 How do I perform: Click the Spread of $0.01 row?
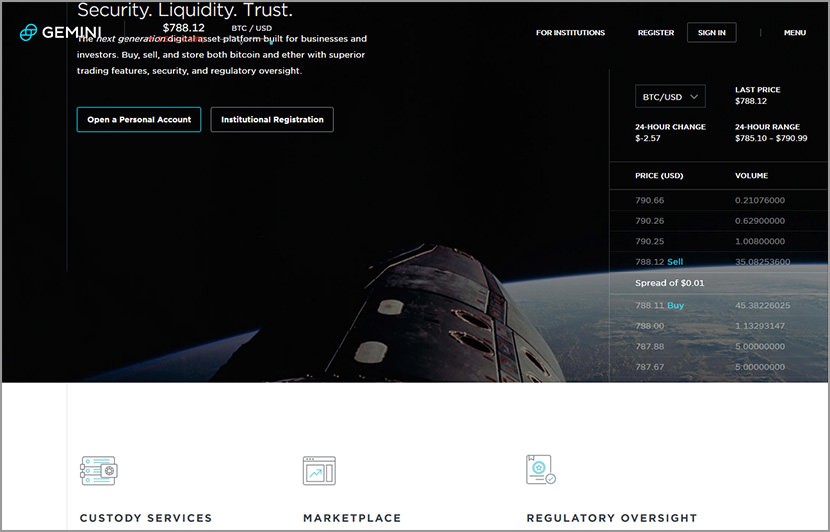coord(719,283)
